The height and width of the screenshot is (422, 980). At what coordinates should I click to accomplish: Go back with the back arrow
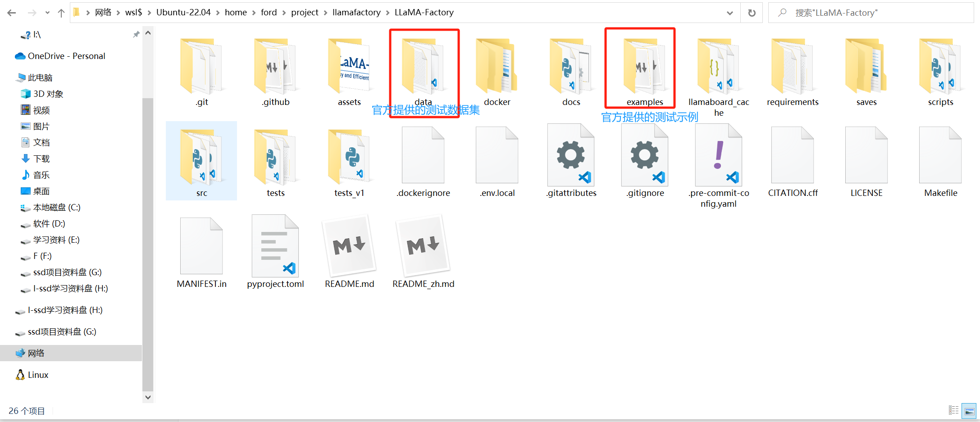click(x=12, y=13)
